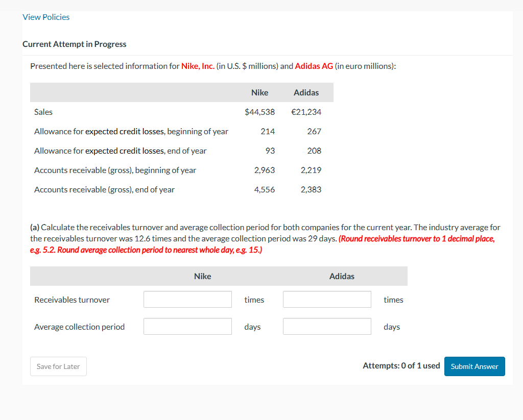Click the 'times' unit next to Nike turnover

(x=254, y=300)
